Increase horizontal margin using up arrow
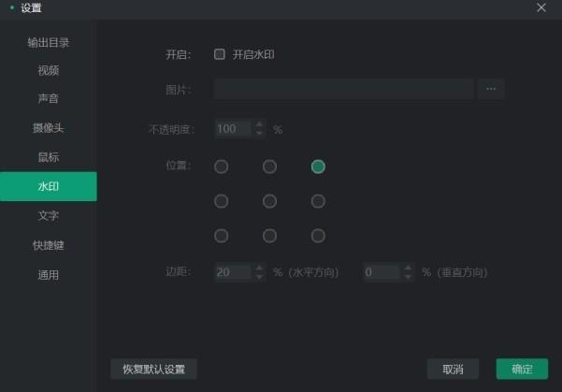The height and width of the screenshot is (392, 562). click(259, 268)
